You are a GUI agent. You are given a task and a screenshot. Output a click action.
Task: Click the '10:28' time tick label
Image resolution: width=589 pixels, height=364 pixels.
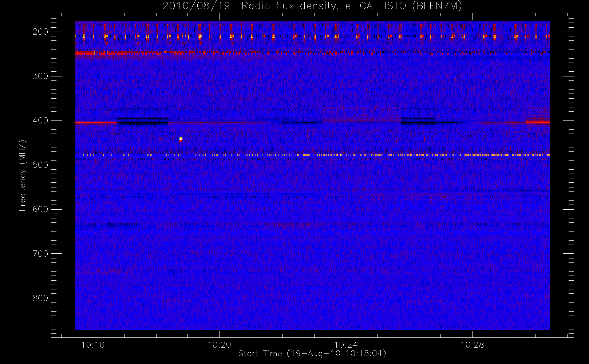(x=472, y=345)
